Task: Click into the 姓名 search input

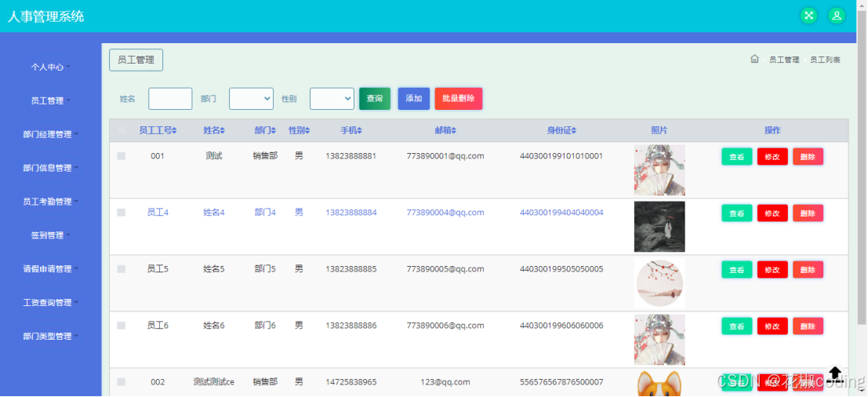Action: 170,99
